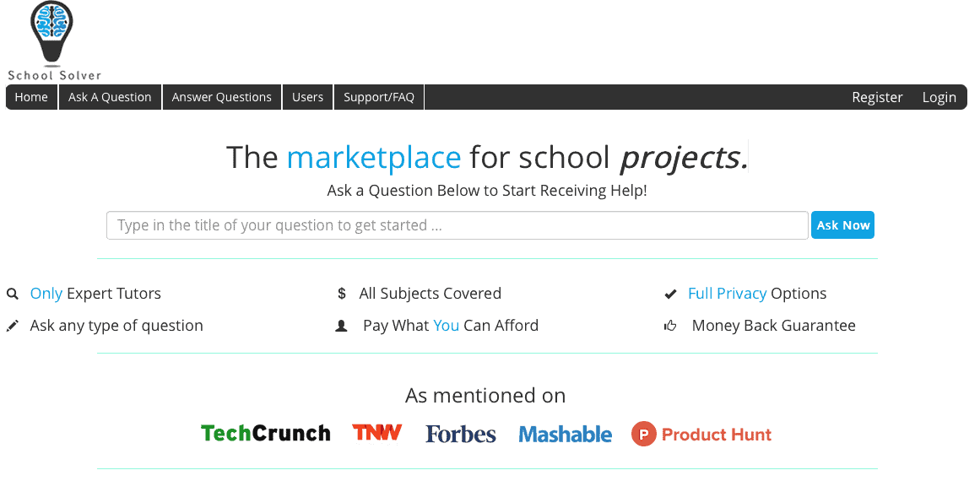
Task: Click the person icon beside Pay What You
Action: 342,326
